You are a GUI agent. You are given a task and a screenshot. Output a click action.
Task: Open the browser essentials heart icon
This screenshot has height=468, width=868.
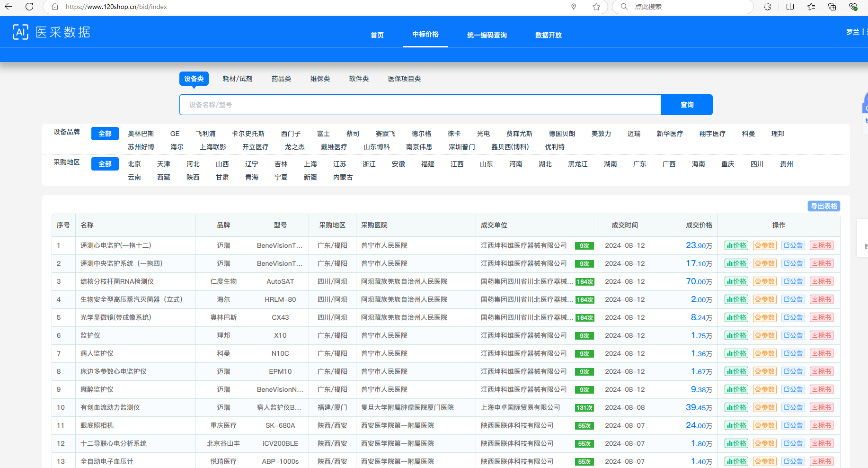[853, 7]
